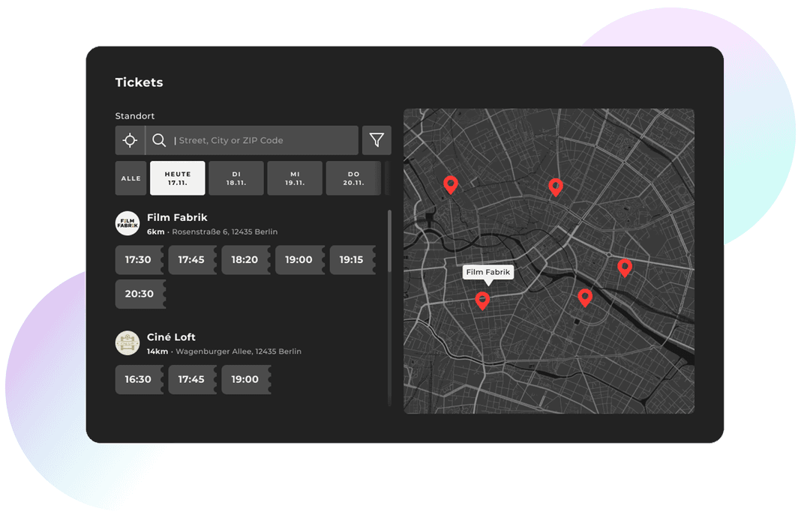Choose the 17:30 showtime at Film Fabrik
The image size is (810, 532).
pyautogui.click(x=138, y=259)
